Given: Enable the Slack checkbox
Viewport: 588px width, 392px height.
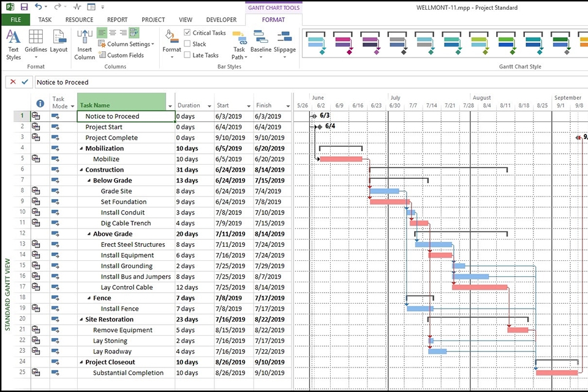Looking at the screenshot, I should click(x=188, y=43).
